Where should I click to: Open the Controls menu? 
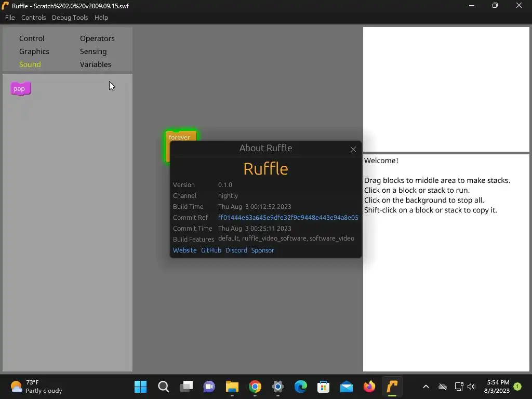33,17
